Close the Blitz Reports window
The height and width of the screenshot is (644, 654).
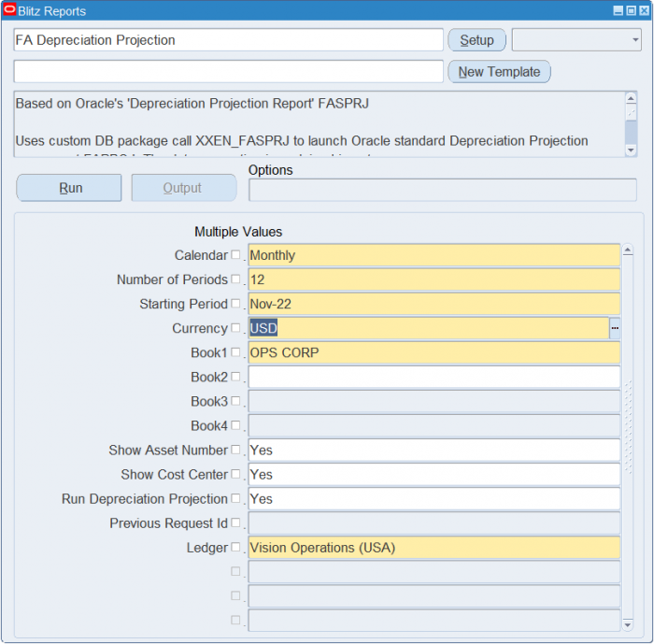tap(645, 11)
